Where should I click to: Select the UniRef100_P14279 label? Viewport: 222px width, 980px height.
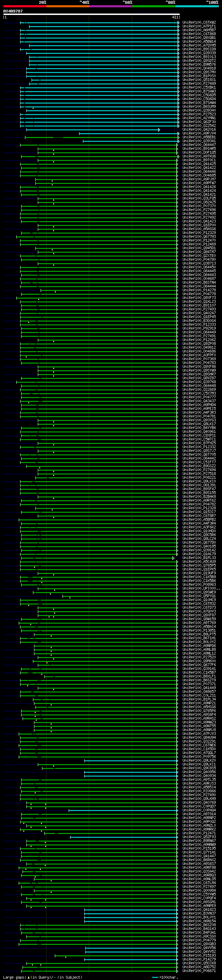(x=199, y=959)
